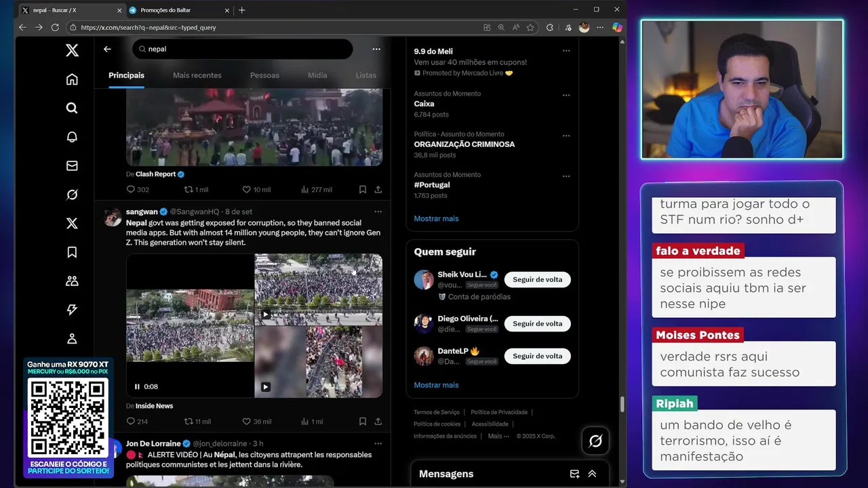Click Mostrar mais under Quem seguir
The width and height of the screenshot is (868, 488).
tap(436, 385)
